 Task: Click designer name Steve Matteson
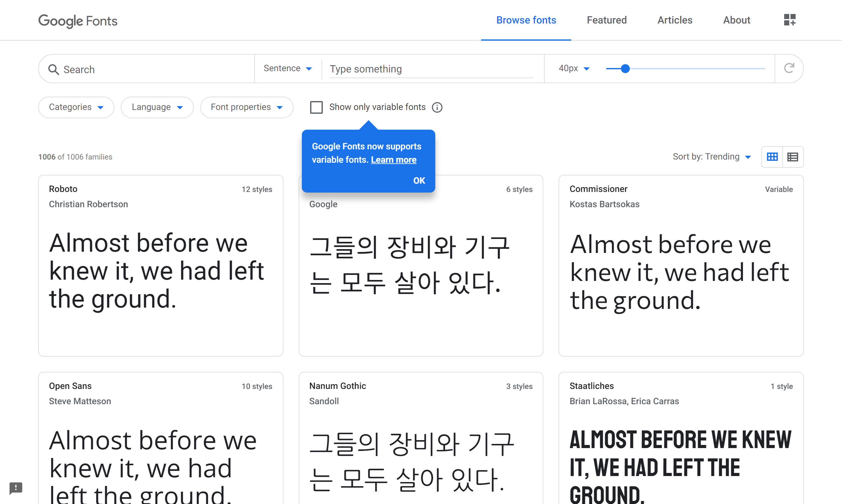click(80, 401)
